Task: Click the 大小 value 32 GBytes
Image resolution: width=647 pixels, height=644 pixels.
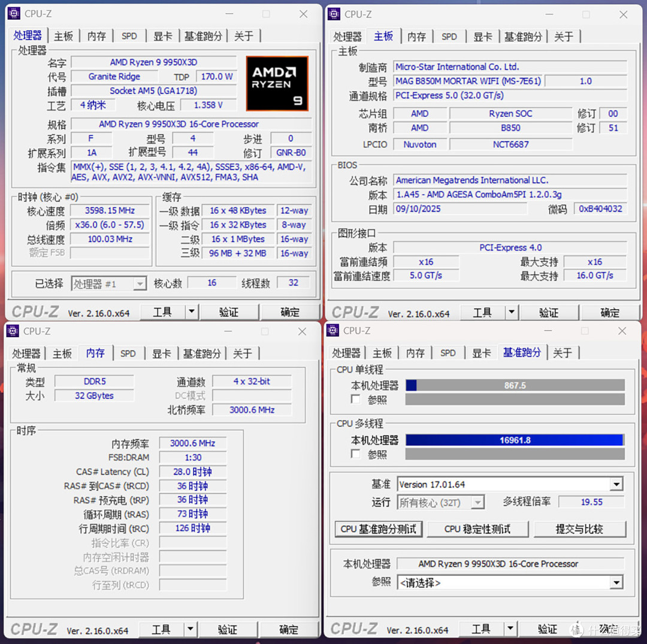Action: pyautogui.click(x=94, y=395)
